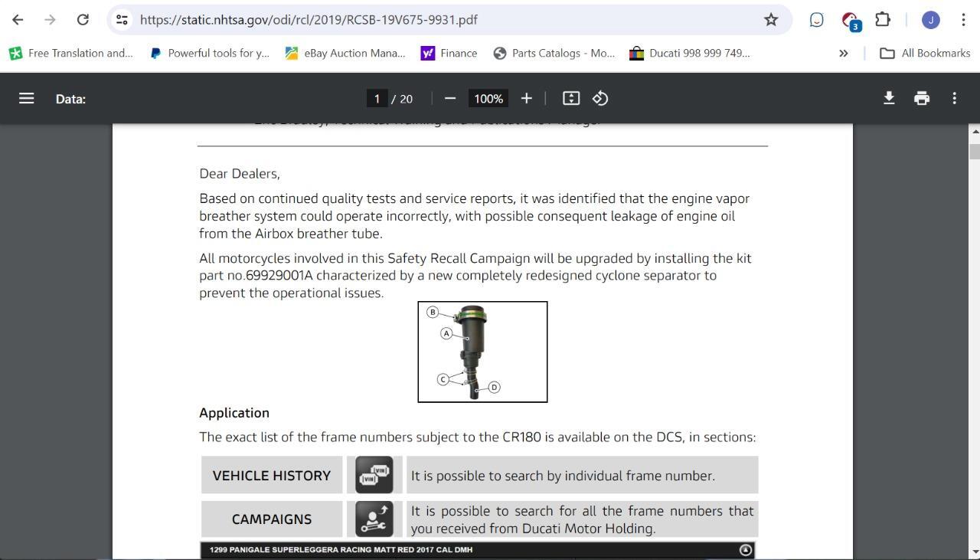Click the scrollbar up arrow
980x560 pixels.
tap(975, 131)
